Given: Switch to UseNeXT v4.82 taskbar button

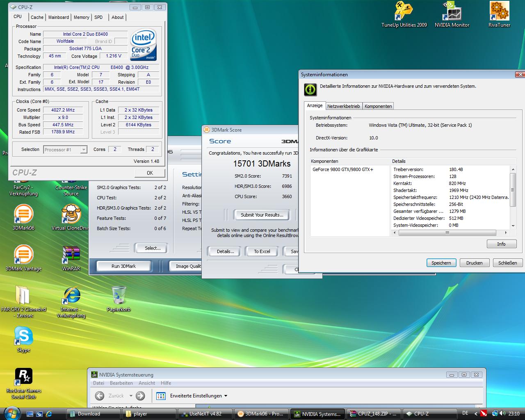Looking at the screenshot, I should tap(205, 414).
